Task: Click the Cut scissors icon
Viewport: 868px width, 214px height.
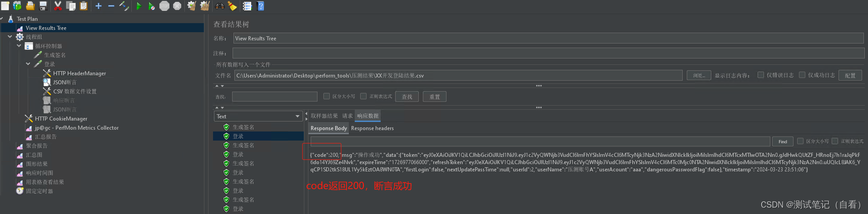Action: pyautogui.click(x=58, y=6)
